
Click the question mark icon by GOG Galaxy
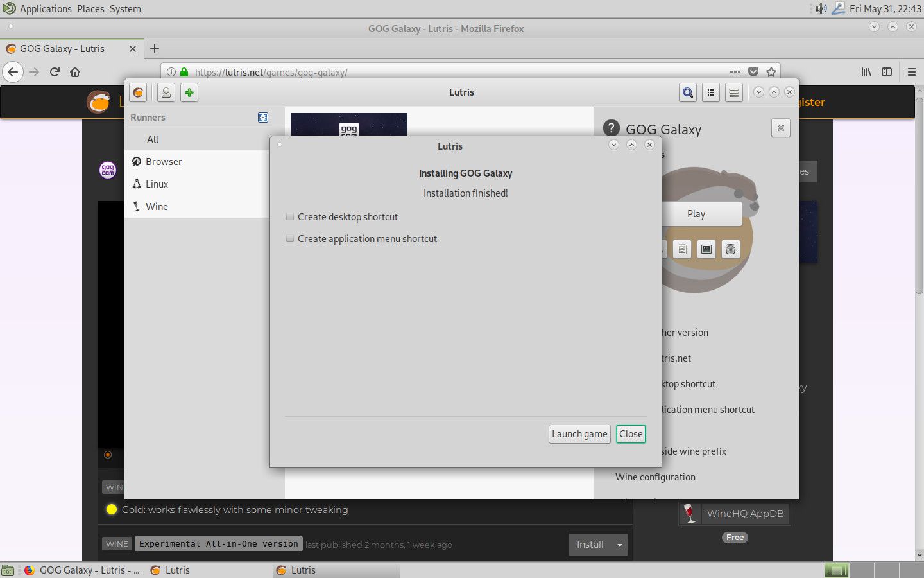612,128
